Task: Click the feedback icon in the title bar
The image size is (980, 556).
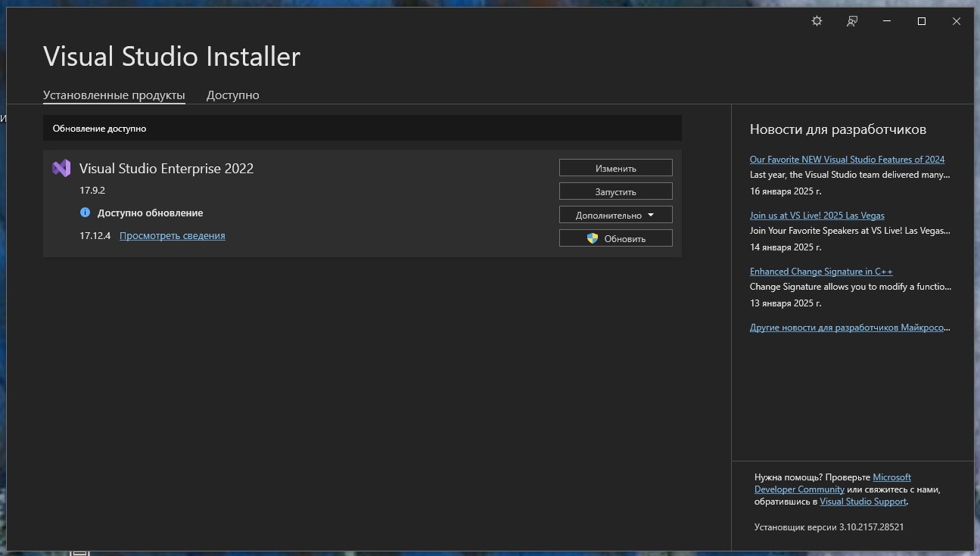Action: click(x=851, y=21)
